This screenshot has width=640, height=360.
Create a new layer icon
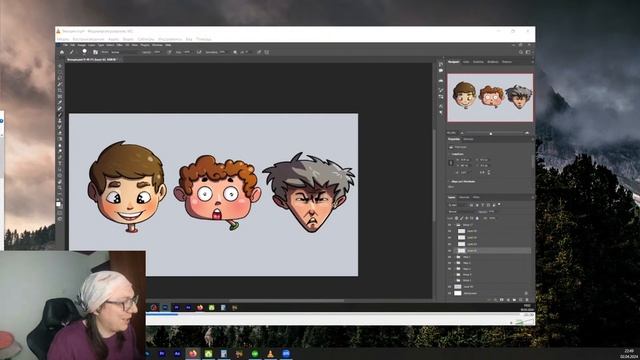[x=520, y=300]
